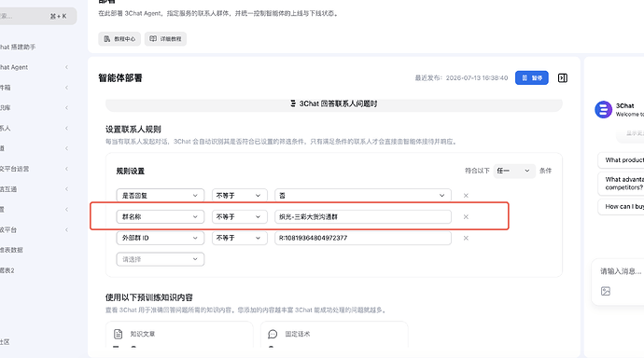Open the 任一 condition match dropdown

click(514, 171)
